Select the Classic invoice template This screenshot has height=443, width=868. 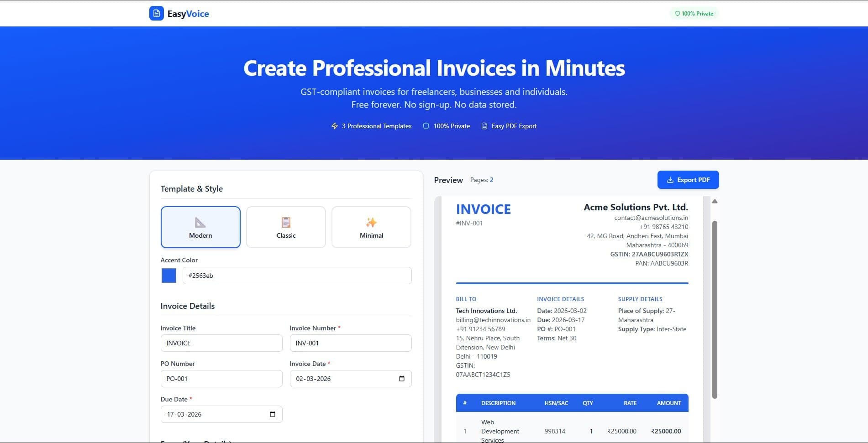pos(285,227)
